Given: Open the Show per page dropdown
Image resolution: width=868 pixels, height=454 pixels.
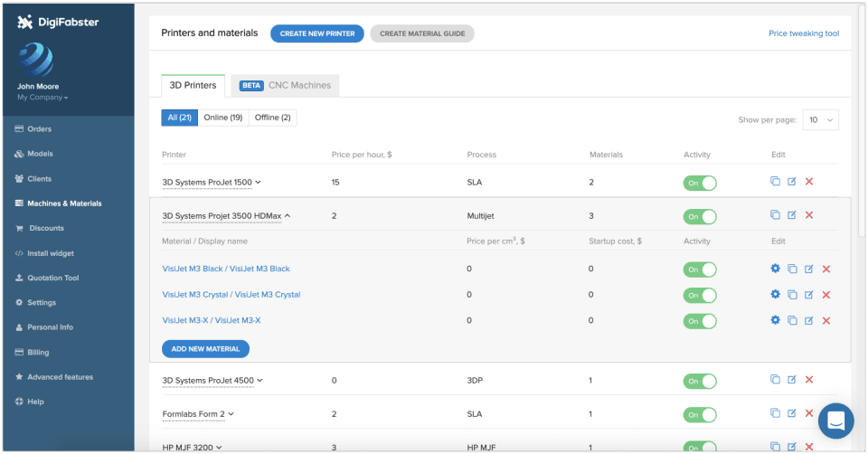Looking at the screenshot, I should coord(820,119).
